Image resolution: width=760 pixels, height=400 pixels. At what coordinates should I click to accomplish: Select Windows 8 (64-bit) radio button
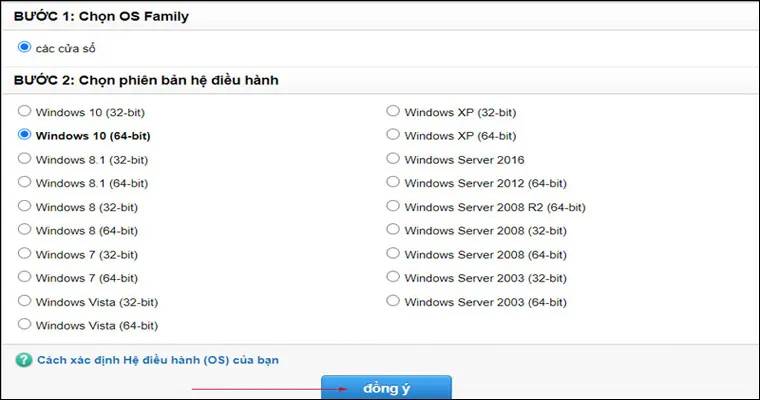coord(25,230)
